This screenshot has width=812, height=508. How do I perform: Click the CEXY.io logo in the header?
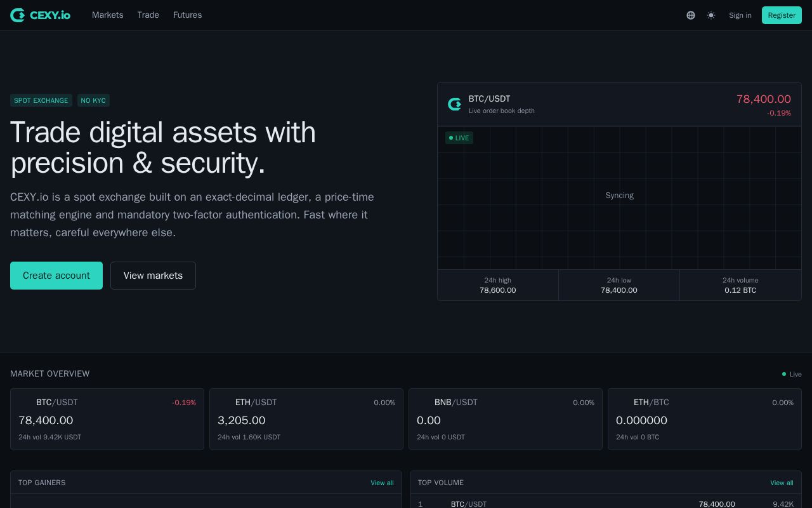click(40, 15)
